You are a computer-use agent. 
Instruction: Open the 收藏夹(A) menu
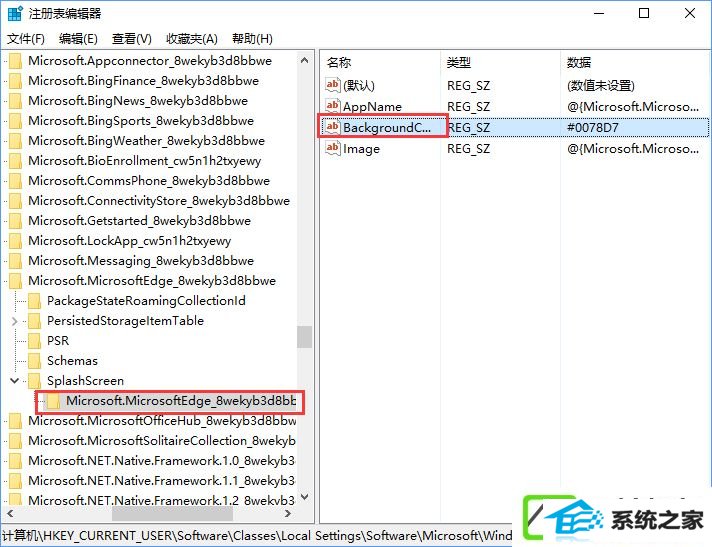click(192, 39)
